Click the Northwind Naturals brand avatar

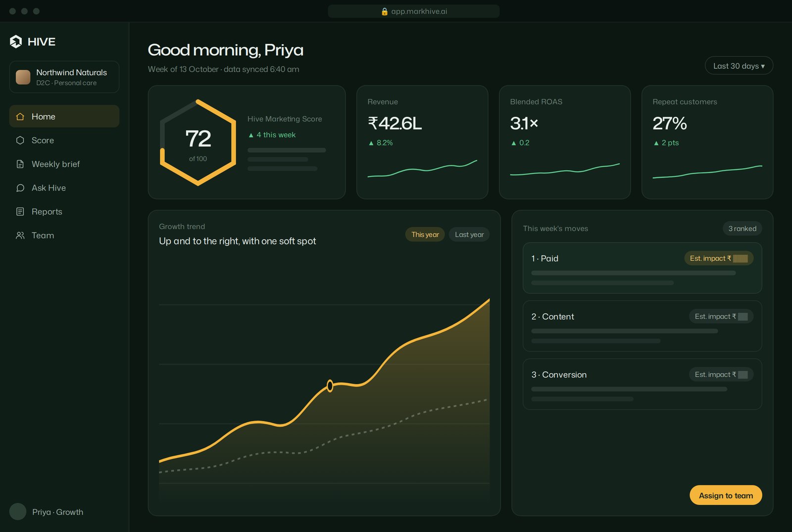point(23,77)
